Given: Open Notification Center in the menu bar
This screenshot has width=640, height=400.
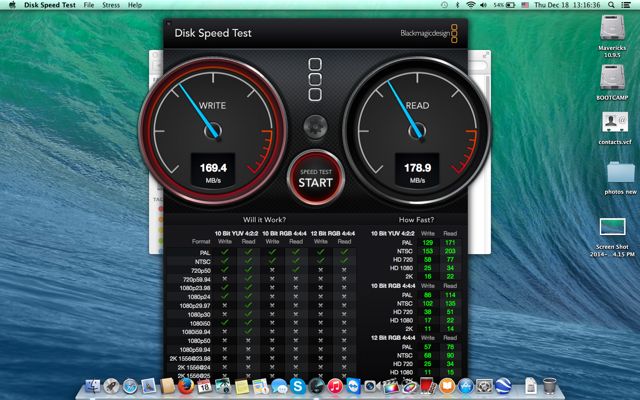Looking at the screenshot, I should [x=626, y=5].
